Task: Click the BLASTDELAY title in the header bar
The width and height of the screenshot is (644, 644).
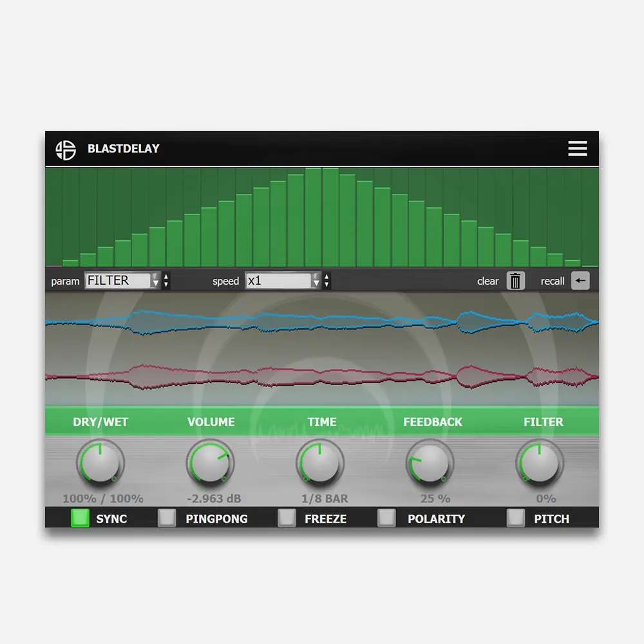Action: point(124,148)
